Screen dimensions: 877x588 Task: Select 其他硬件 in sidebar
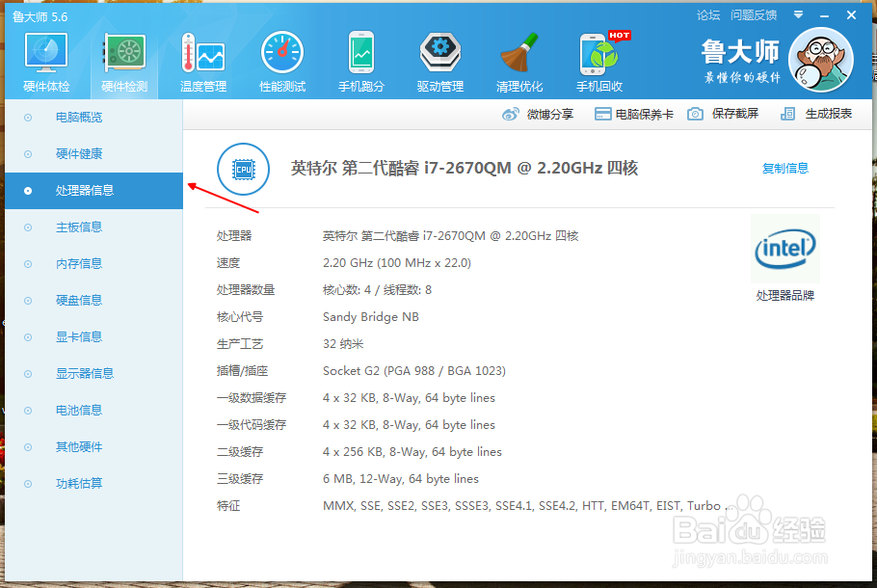click(94, 447)
